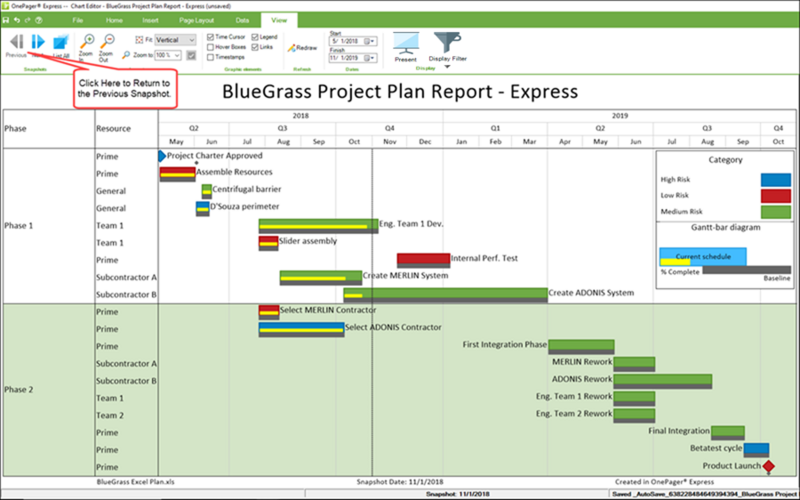Switch to the Page Layout tab
Image resolution: width=800 pixels, height=500 pixels.
196,20
